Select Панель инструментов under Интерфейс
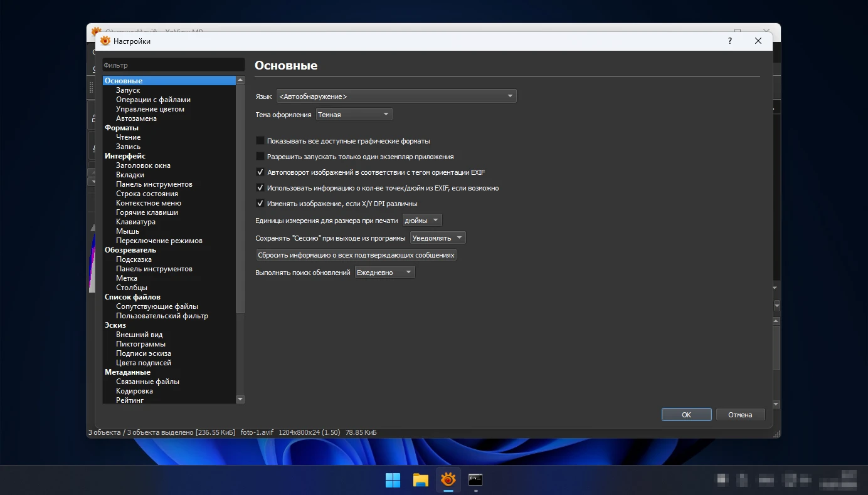 (154, 184)
